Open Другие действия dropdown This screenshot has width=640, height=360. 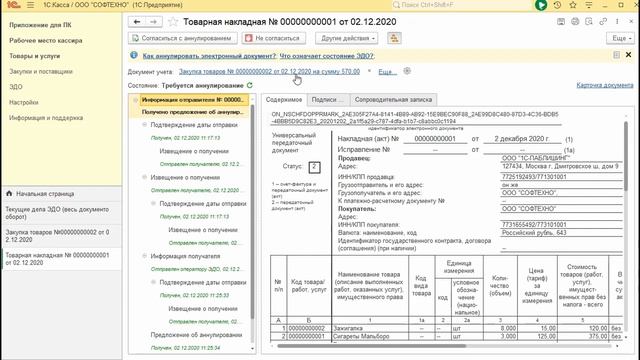[347, 38]
